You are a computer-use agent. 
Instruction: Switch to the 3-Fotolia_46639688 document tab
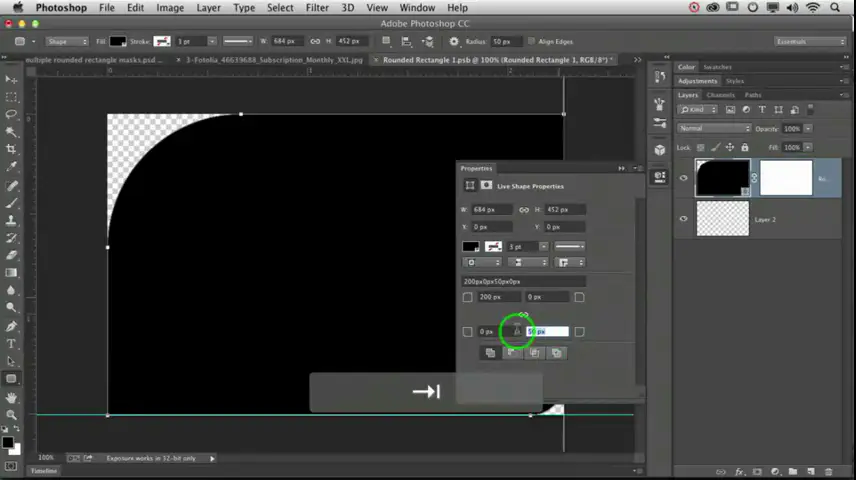(275, 60)
